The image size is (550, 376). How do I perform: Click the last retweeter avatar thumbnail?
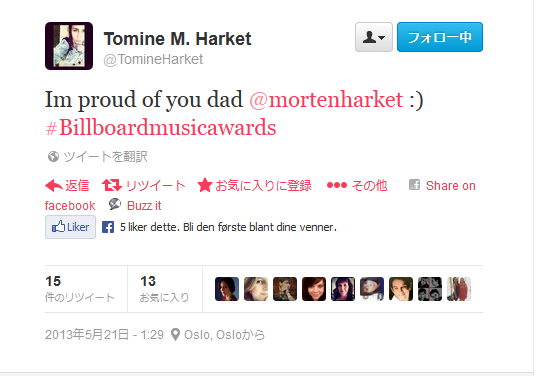(x=459, y=289)
